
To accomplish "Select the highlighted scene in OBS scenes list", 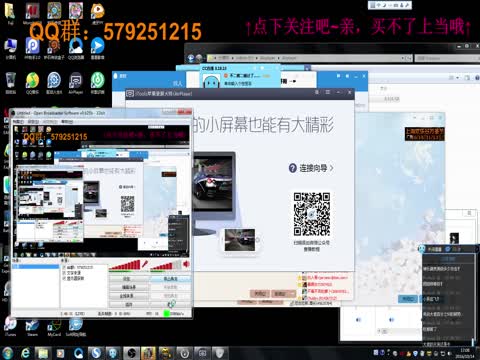I will click(35, 267).
